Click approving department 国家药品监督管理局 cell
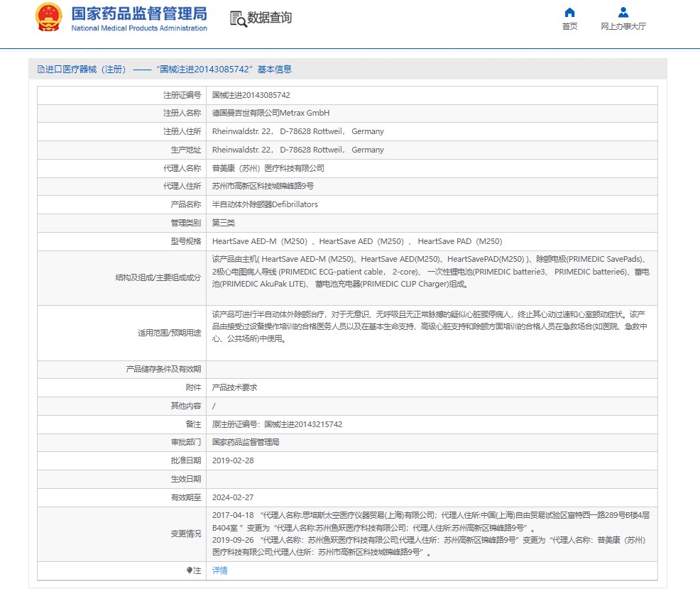This screenshot has width=700, height=591. click(x=246, y=442)
